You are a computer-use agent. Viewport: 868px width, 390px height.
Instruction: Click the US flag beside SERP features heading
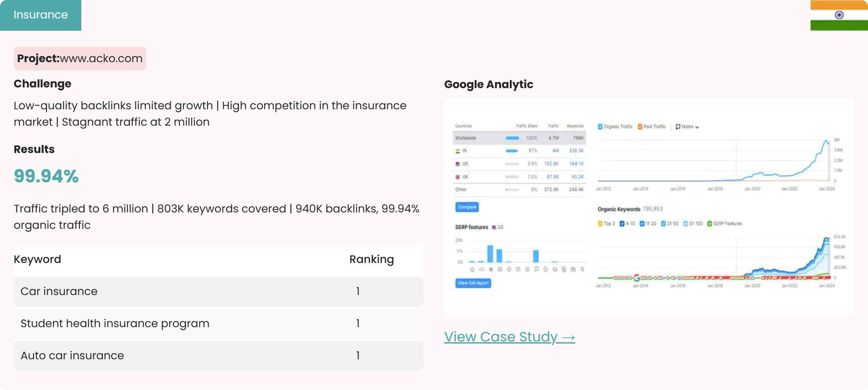pyautogui.click(x=493, y=227)
